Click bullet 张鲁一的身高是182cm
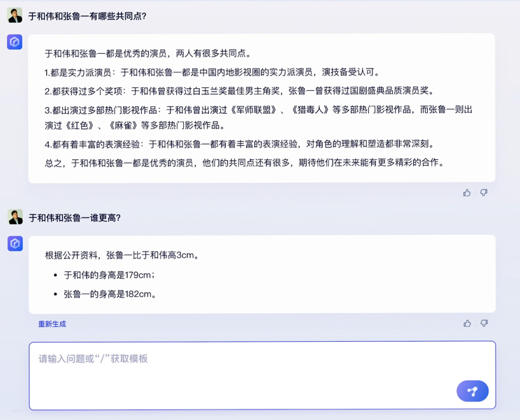The width and height of the screenshot is (520, 420). tap(110, 294)
